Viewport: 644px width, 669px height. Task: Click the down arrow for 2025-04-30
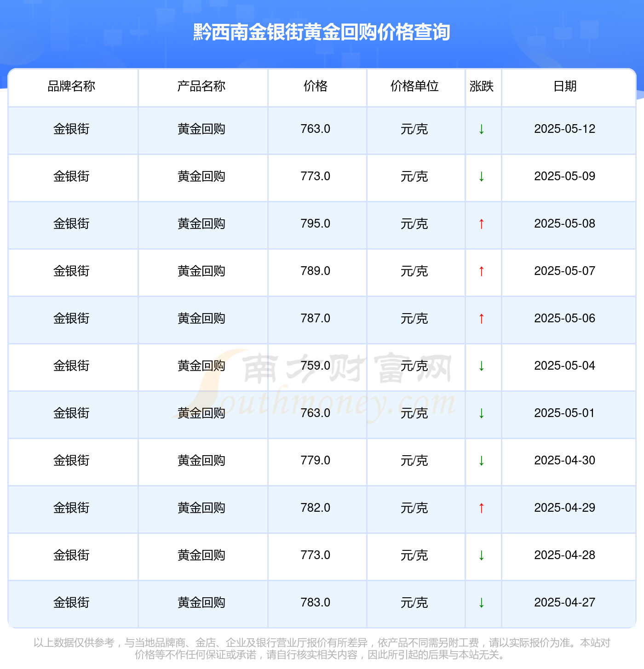coord(482,461)
